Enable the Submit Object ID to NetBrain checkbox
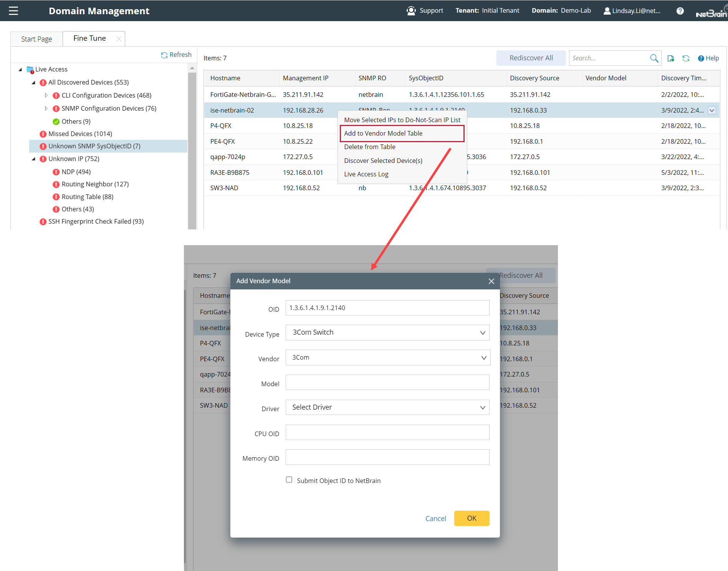Viewport: 728px width, 571px height. point(289,480)
